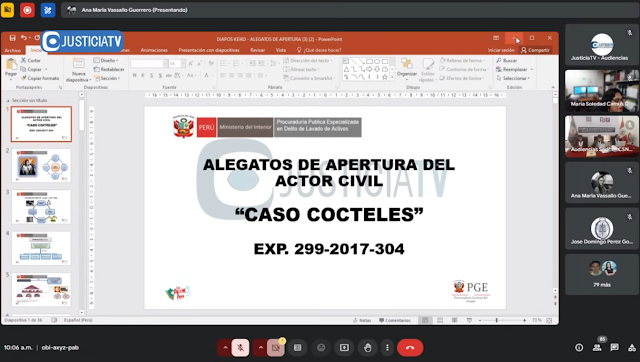Click Cortar in the clipboard group
This screenshot has width=640, height=362.
(31, 60)
